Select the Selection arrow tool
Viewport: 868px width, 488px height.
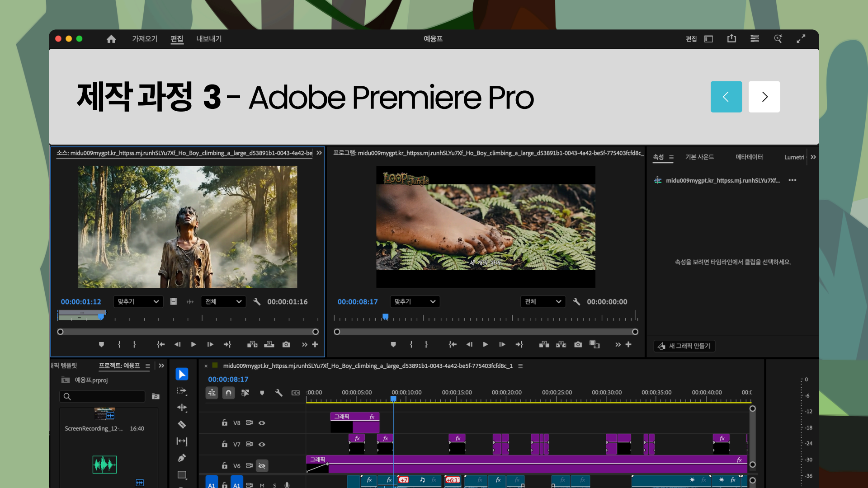pyautogui.click(x=182, y=374)
